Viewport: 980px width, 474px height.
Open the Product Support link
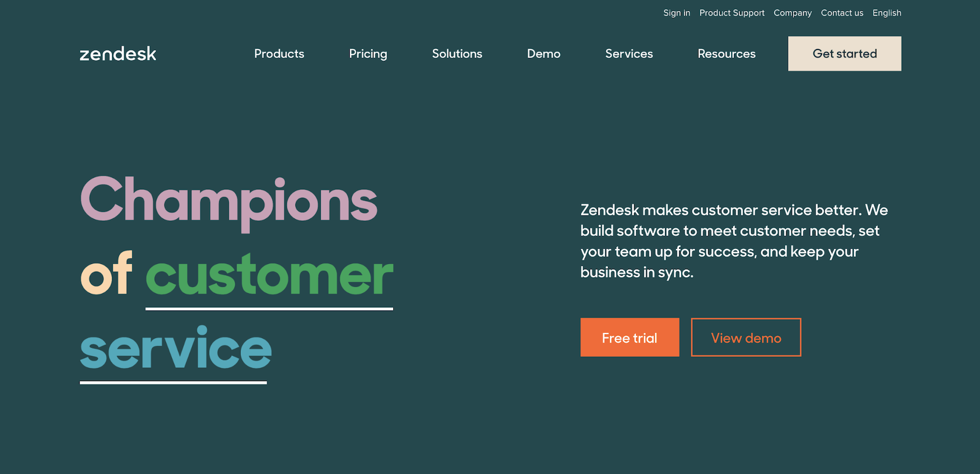(x=732, y=13)
